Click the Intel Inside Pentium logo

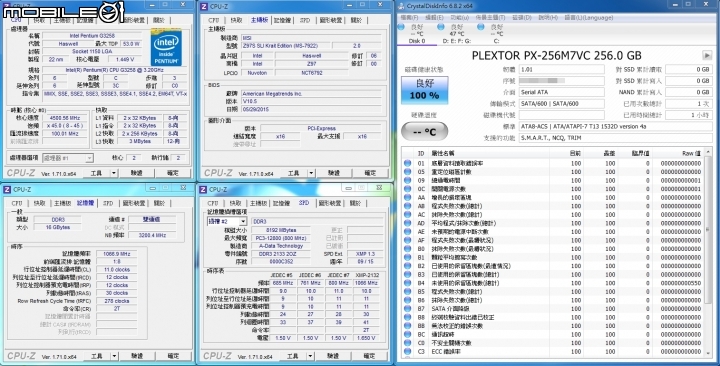(x=166, y=48)
